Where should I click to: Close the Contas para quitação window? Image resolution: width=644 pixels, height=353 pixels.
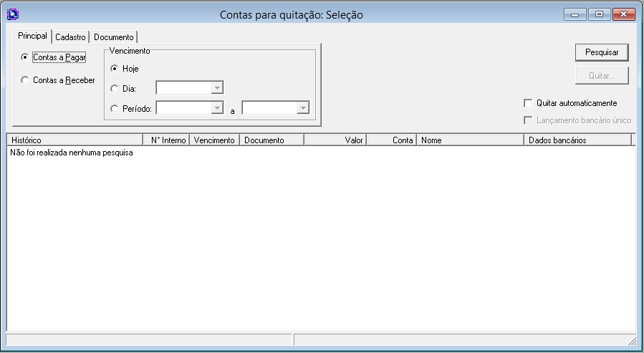pos(623,14)
